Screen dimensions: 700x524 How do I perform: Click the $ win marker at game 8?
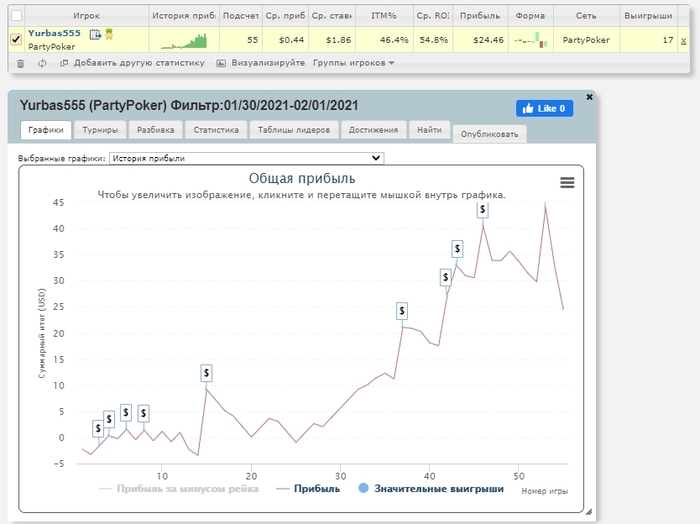click(143, 413)
